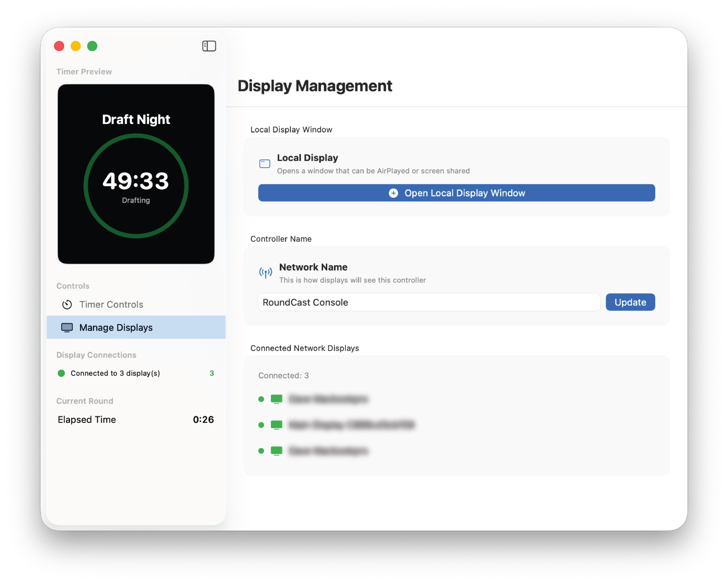The width and height of the screenshot is (728, 584).
Task: Click the Network Name antenna icon
Action: point(266,273)
